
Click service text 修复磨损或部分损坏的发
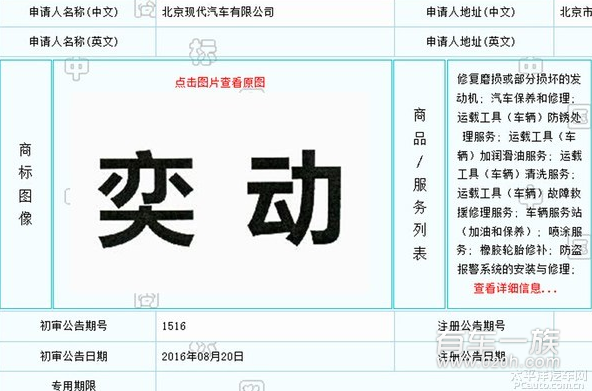519,79
